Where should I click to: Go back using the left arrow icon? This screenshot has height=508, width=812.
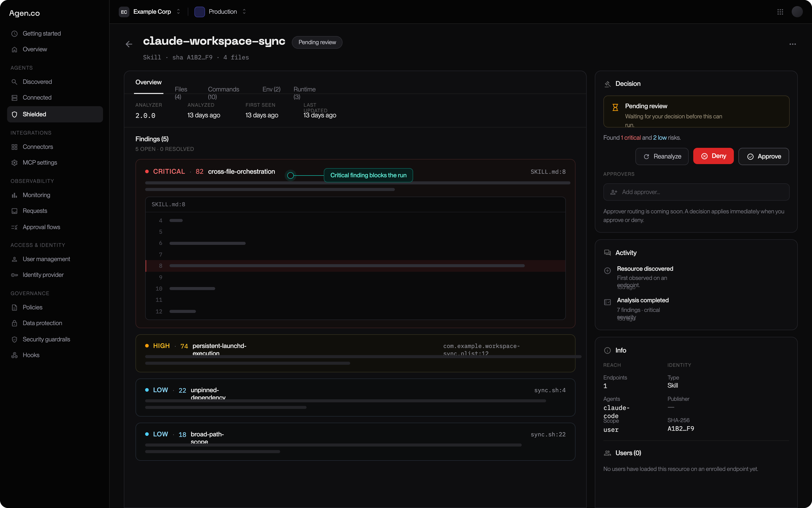tap(129, 44)
